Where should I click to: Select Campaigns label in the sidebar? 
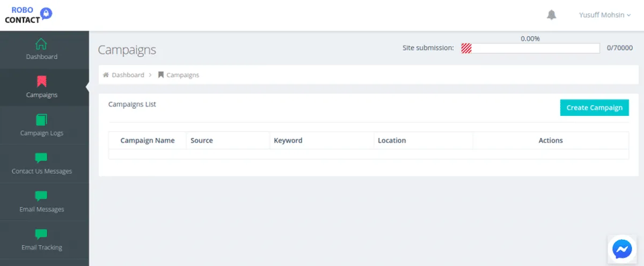(x=42, y=95)
